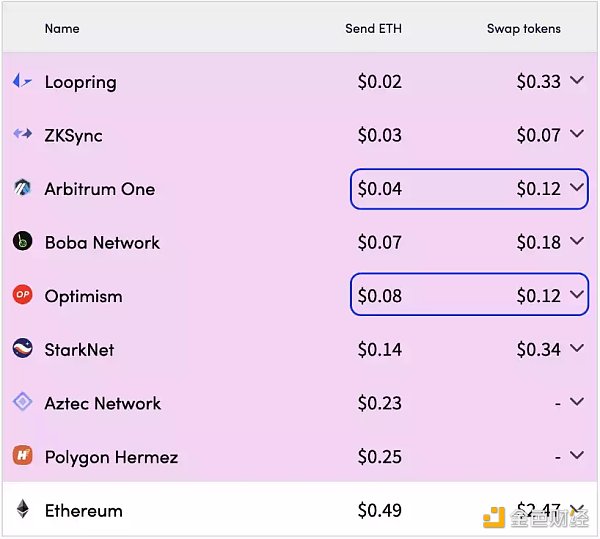This screenshot has height=539, width=600.
Task: Expand the ZKSync row details chevron
Action: [x=577, y=134]
